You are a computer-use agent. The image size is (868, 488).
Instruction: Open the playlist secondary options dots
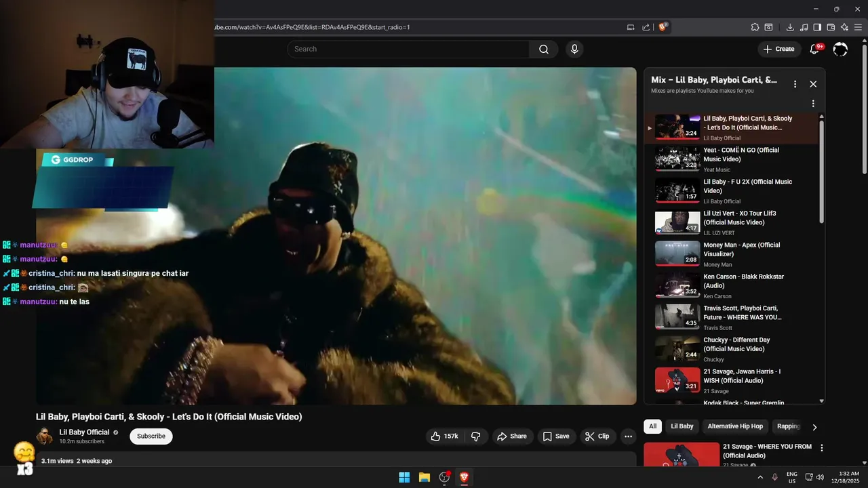(x=813, y=104)
